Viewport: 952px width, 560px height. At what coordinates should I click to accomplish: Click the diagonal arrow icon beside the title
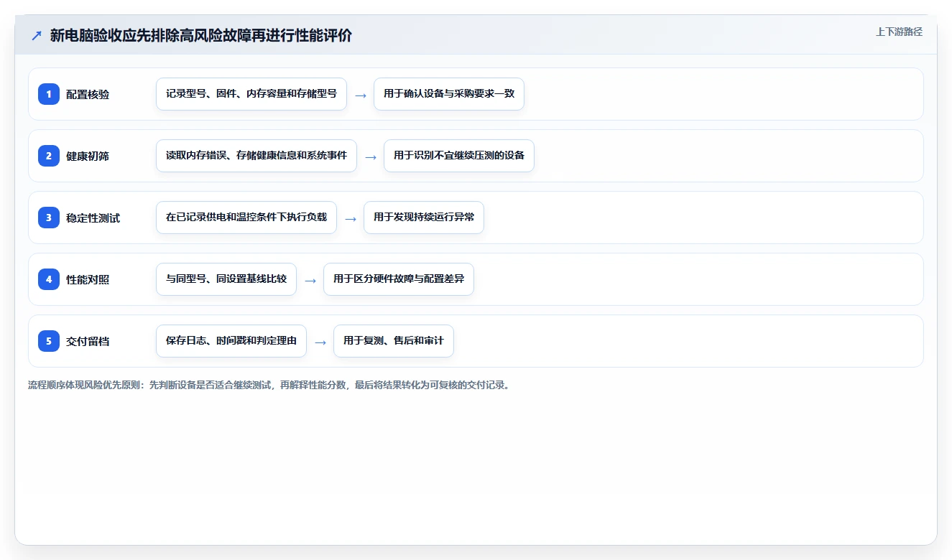click(x=36, y=35)
